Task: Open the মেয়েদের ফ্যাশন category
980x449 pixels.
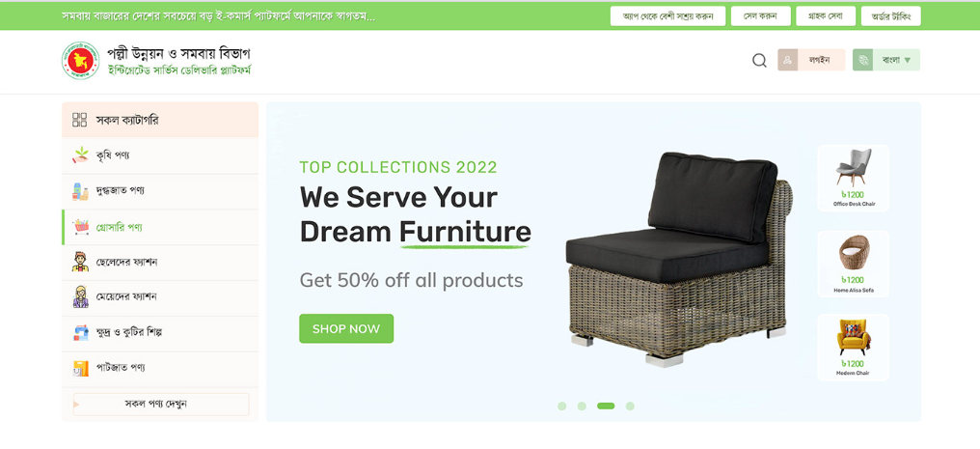Action: tap(160, 296)
